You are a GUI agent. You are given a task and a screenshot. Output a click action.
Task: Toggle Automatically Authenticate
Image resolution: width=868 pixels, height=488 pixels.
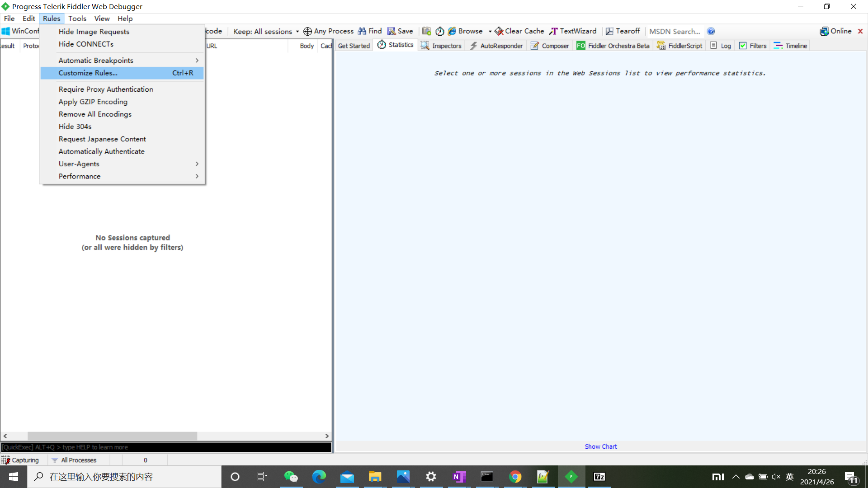(x=122, y=151)
